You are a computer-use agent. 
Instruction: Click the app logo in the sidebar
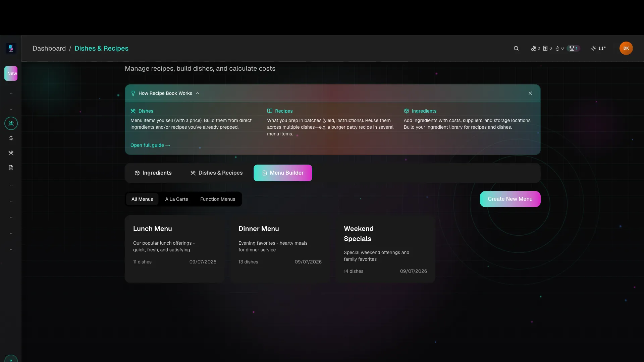(11, 48)
